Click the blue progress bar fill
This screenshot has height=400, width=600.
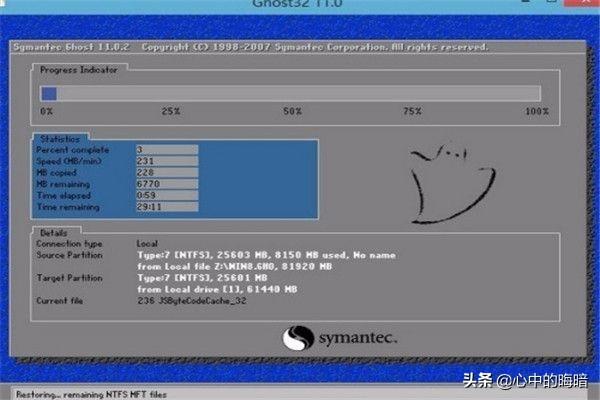pos(49,94)
